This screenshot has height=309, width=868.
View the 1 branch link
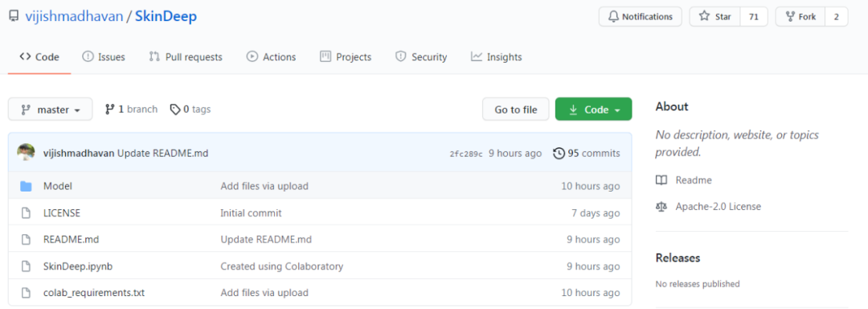point(131,109)
